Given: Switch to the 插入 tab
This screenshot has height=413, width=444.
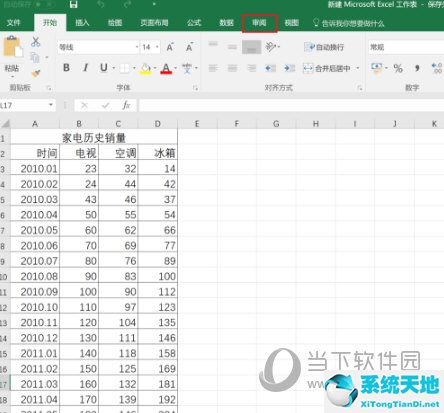Looking at the screenshot, I should [x=82, y=23].
